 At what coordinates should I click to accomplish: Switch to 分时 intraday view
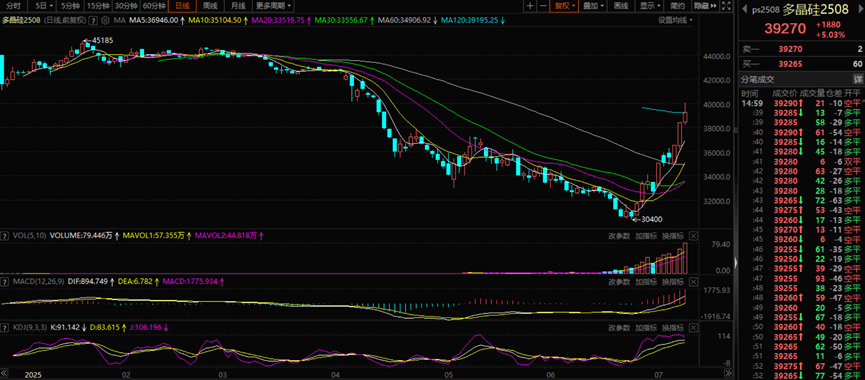(13, 6)
